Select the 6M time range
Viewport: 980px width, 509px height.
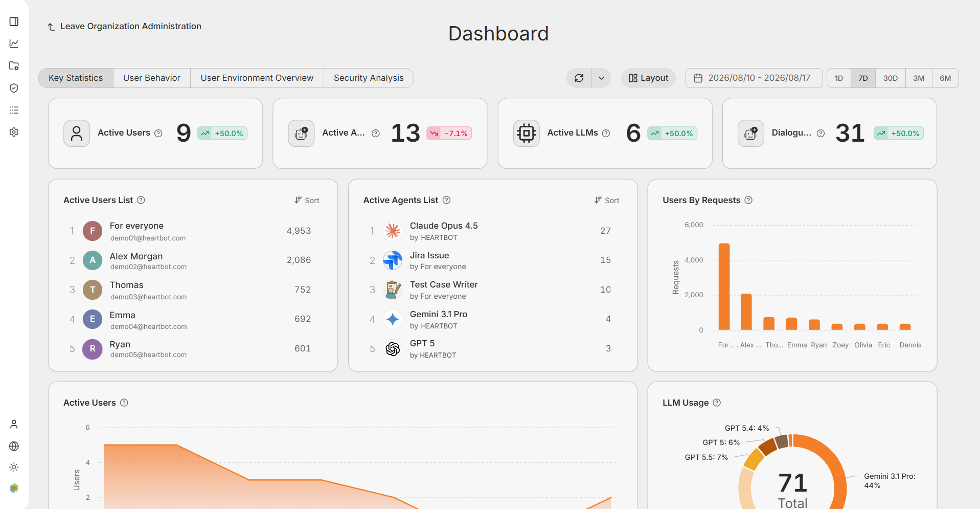[x=945, y=78]
